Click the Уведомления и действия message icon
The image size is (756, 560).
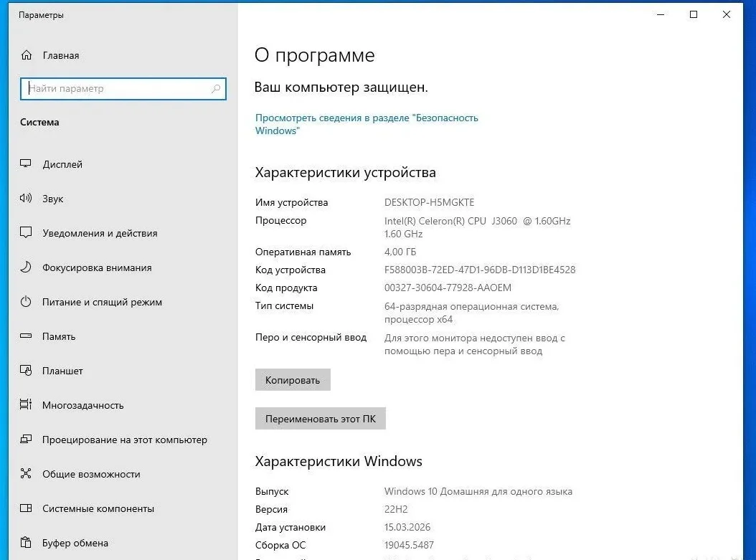26,233
